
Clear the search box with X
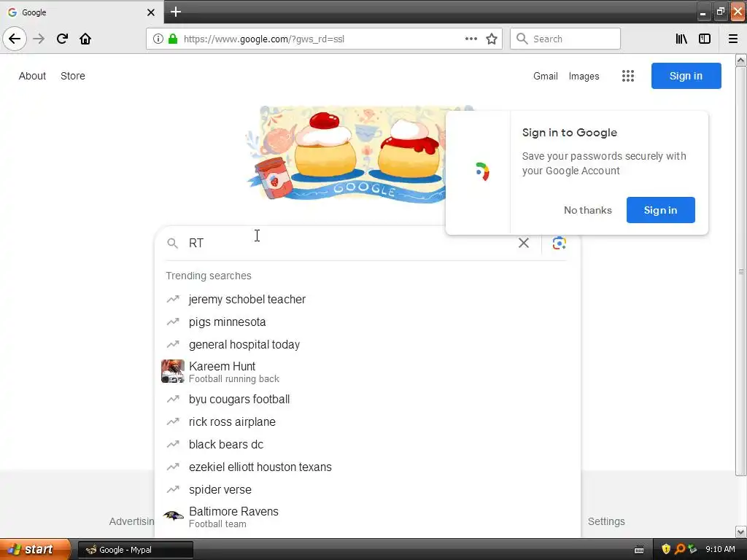tap(524, 243)
